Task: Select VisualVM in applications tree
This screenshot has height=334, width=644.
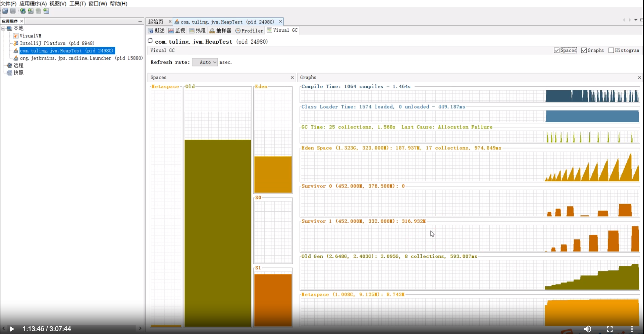Action: [x=30, y=36]
